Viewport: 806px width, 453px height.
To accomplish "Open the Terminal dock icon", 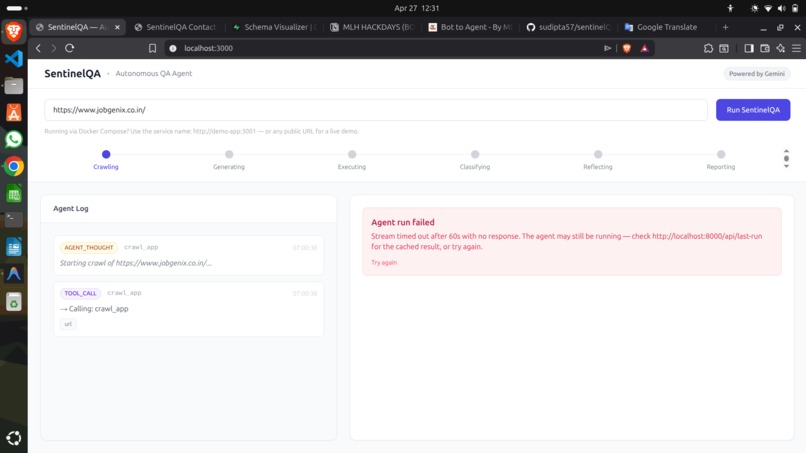I will [x=14, y=220].
